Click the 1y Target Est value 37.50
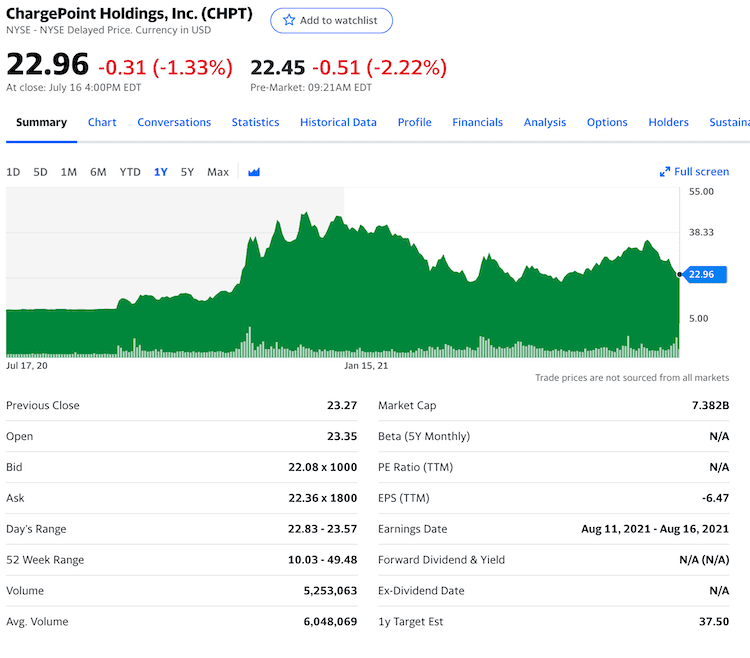The height and width of the screenshot is (658, 750). pyautogui.click(x=714, y=622)
